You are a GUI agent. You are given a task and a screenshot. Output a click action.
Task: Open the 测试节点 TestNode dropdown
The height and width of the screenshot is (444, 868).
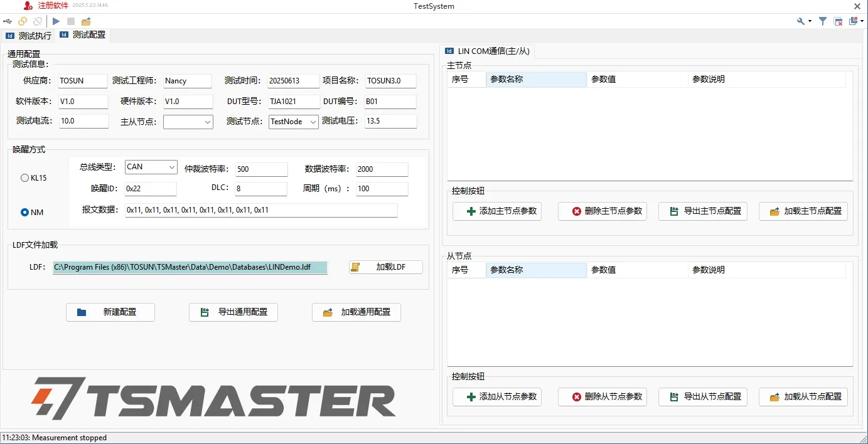[x=293, y=122]
